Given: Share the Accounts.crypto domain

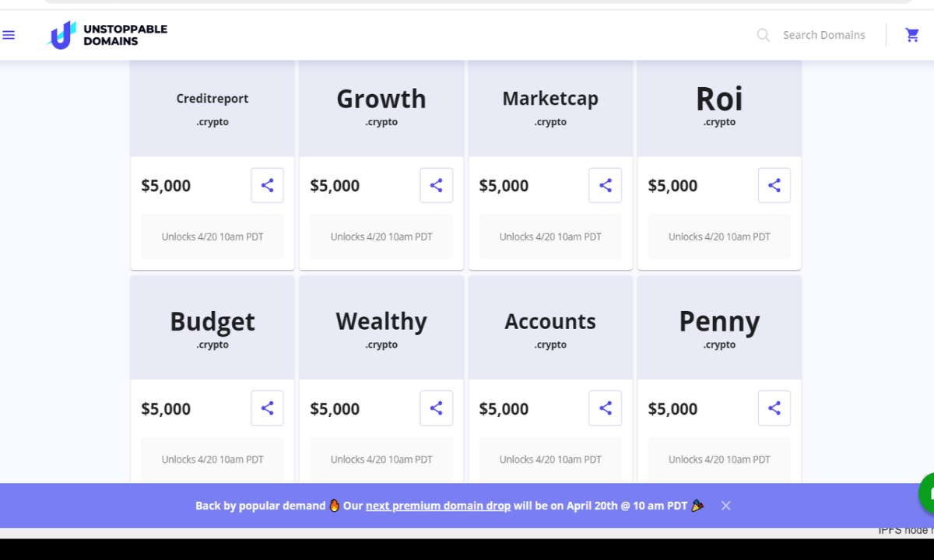Looking at the screenshot, I should (x=605, y=408).
